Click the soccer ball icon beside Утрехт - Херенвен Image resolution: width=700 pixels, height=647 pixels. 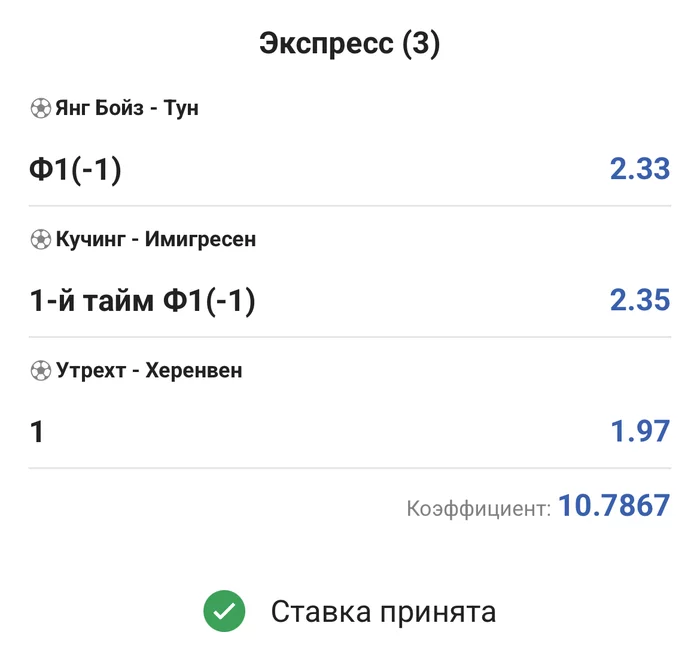[40, 370]
